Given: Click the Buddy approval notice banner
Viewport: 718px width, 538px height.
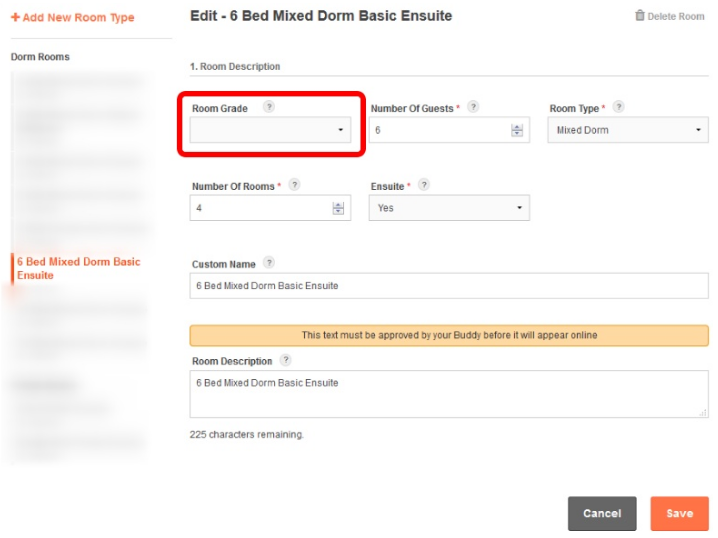Looking at the screenshot, I should tap(449, 335).
